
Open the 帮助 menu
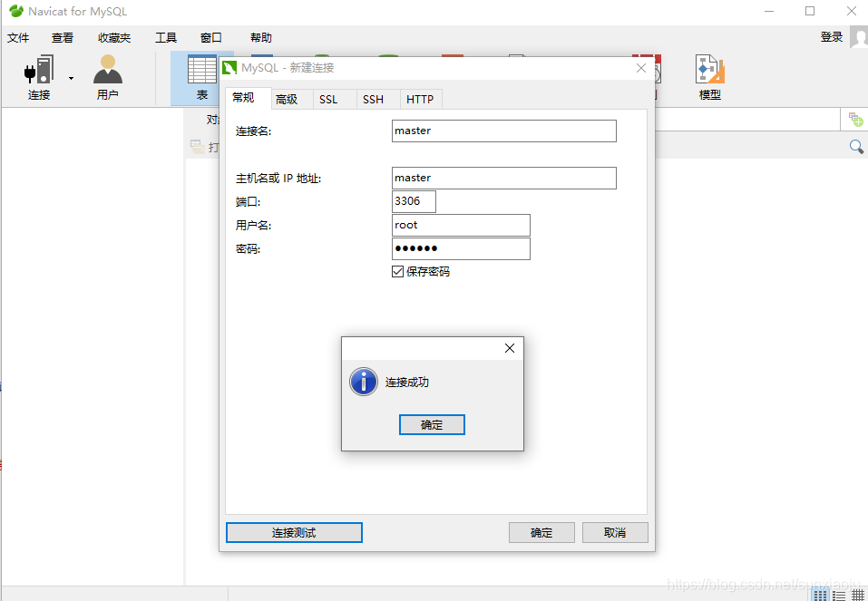261,38
